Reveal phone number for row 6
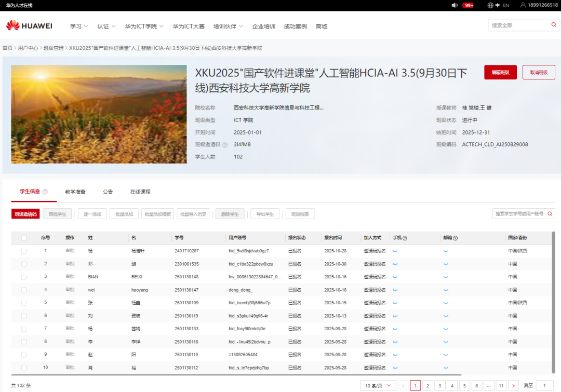Image resolution: width=561 pixels, height=392 pixels. pos(395,316)
